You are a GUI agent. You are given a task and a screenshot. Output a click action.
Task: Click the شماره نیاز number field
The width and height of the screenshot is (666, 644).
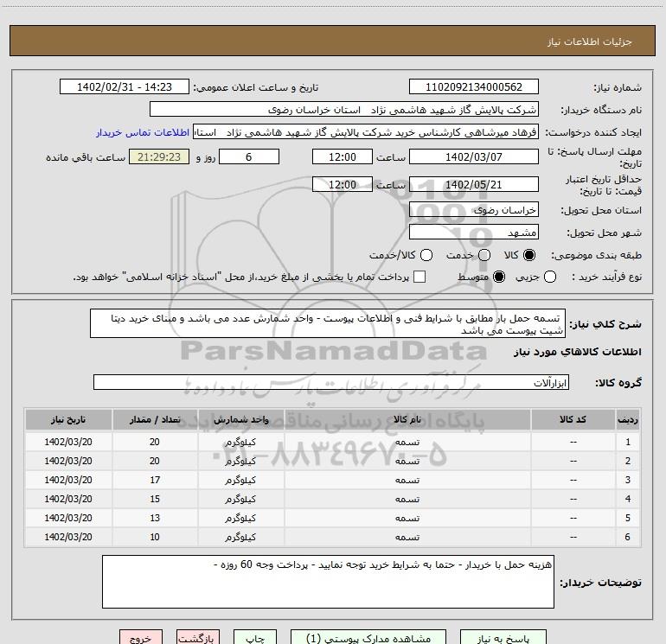(x=473, y=87)
